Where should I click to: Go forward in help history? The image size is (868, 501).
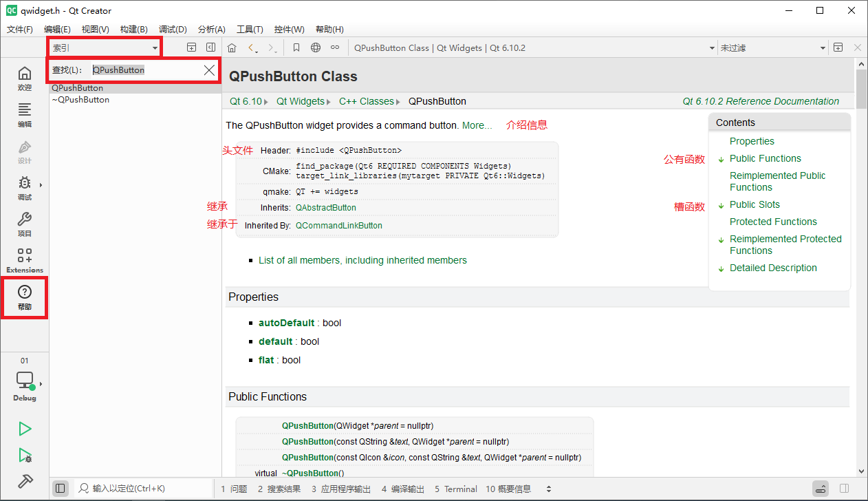(x=273, y=47)
